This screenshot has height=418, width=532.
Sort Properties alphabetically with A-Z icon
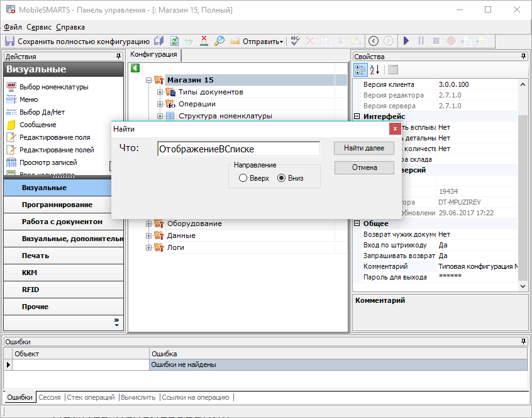[x=375, y=70]
